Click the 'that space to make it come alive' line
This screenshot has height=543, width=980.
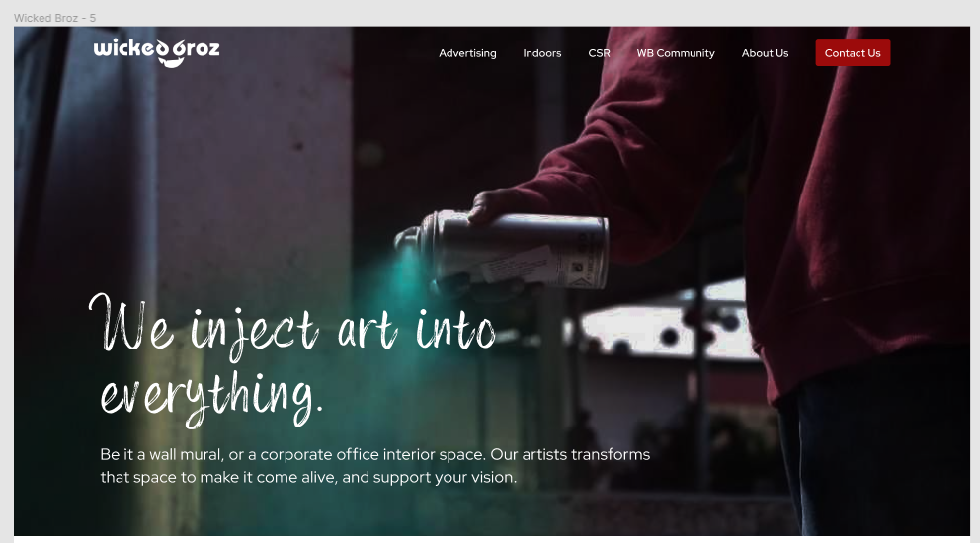click(308, 478)
